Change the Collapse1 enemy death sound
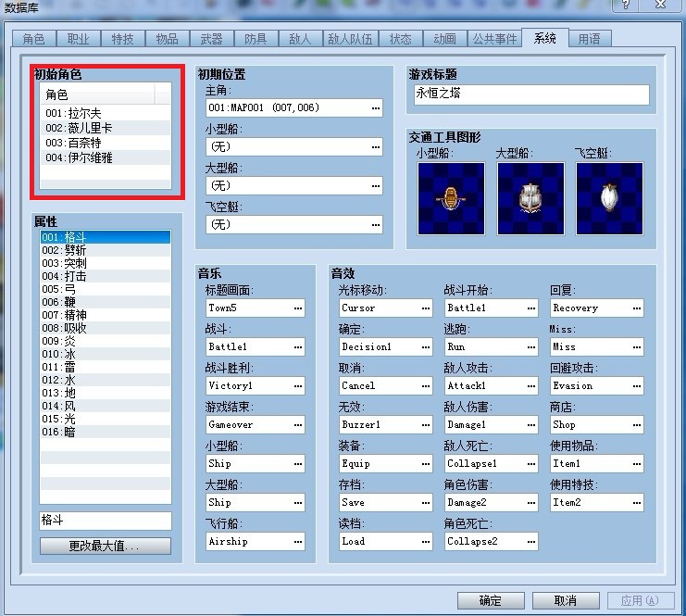686x616 pixels. pos(492,463)
